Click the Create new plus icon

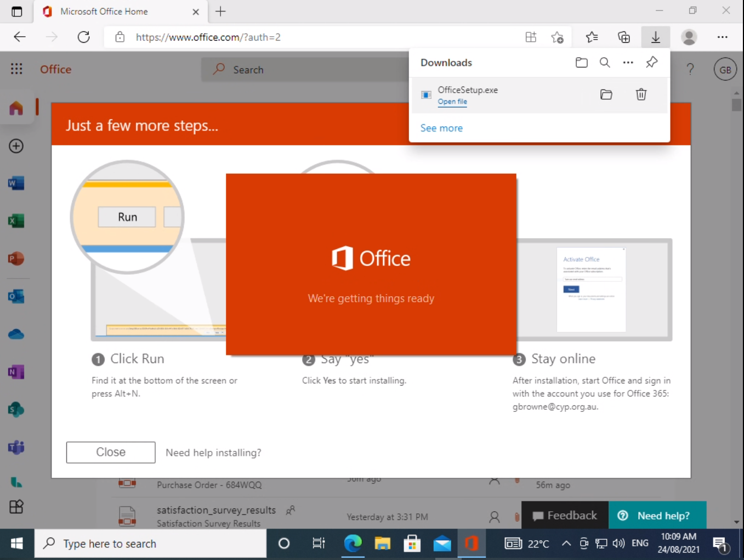(16, 146)
